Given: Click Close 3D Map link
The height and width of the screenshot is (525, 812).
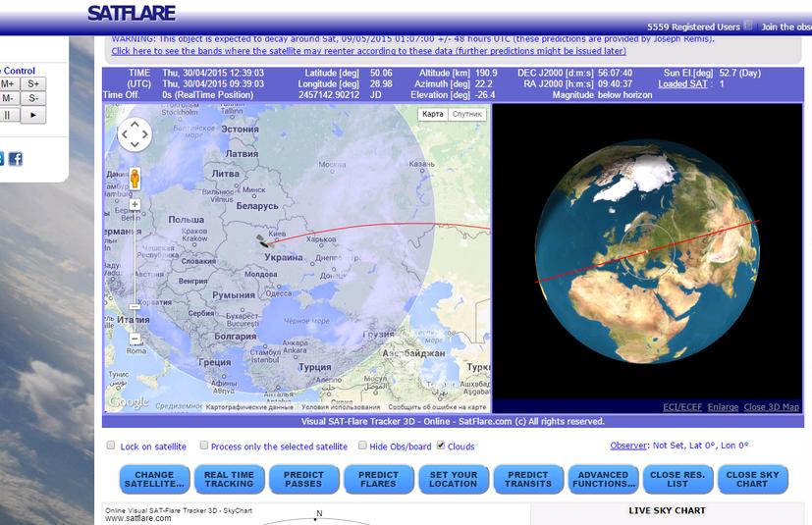Looking at the screenshot, I should (x=772, y=407).
